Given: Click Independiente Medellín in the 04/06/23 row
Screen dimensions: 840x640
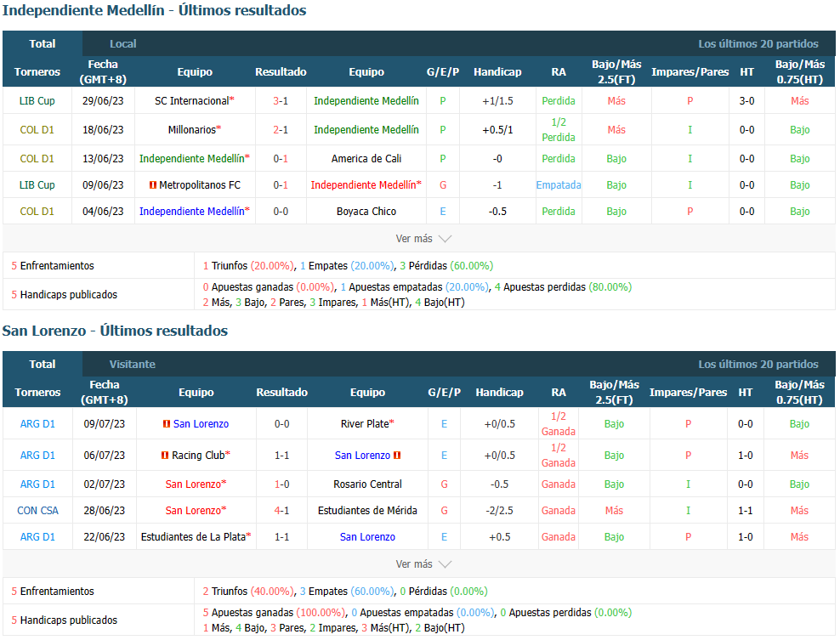Looking at the screenshot, I should click(x=192, y=212).
